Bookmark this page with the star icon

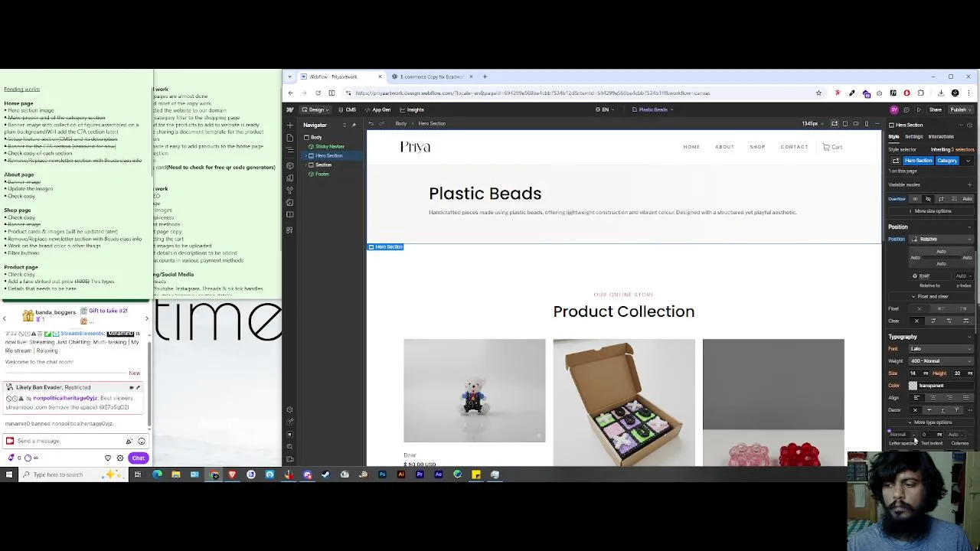click(818, 93)
